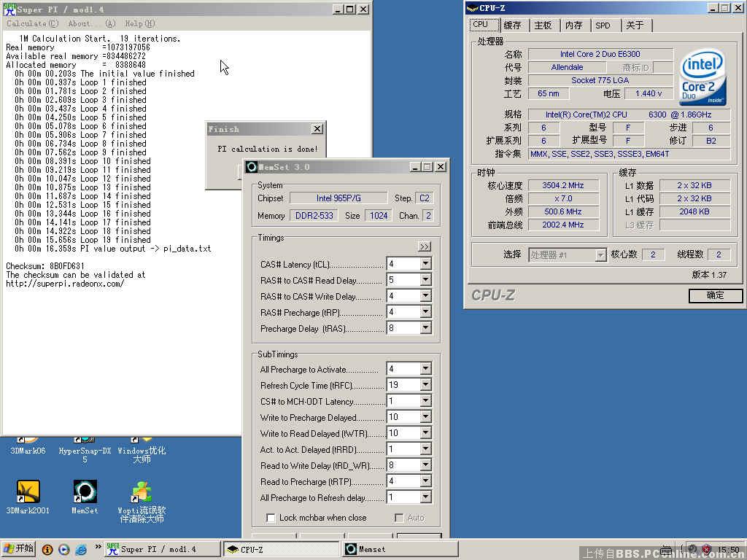747x560 pixels.
Task: Expand the Act. to Act. Delayed (tRRD) dropdown
Action: point(426,449)
